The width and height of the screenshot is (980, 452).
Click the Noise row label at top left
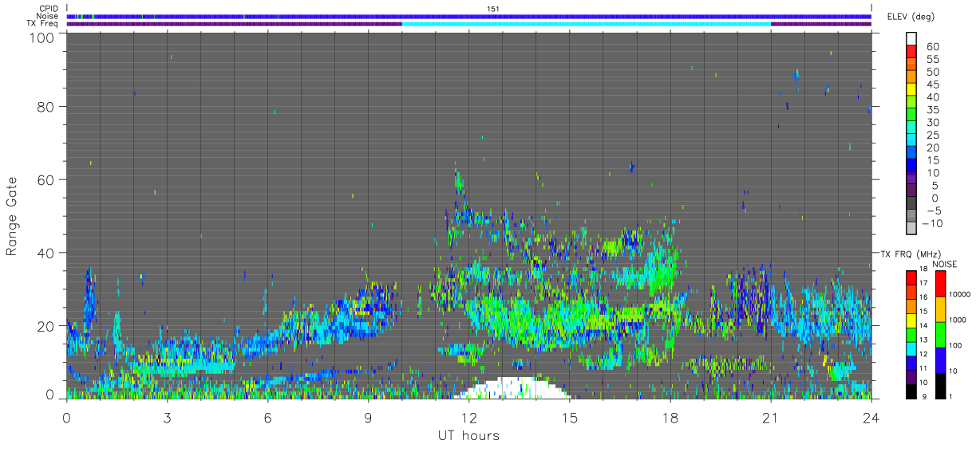click(48, 16)
